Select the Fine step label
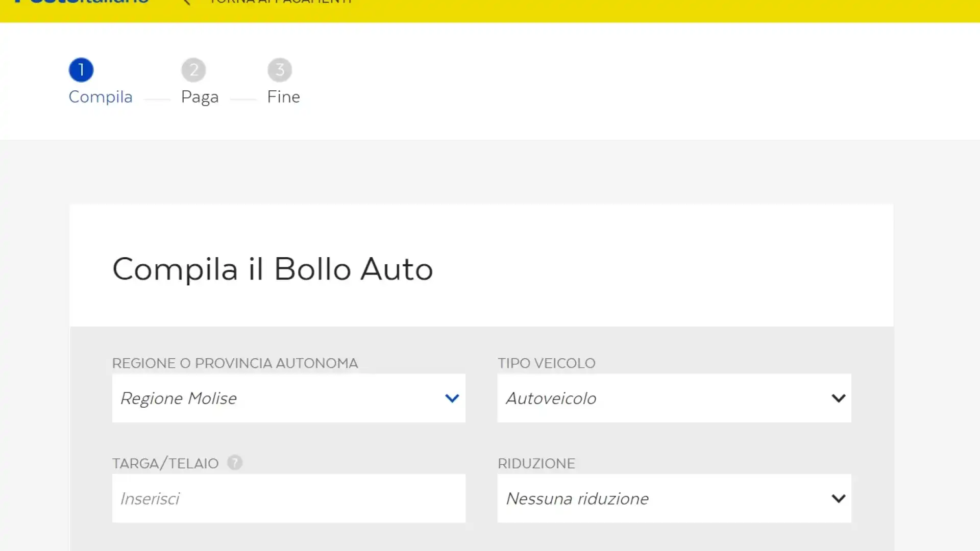 [283, 97]
